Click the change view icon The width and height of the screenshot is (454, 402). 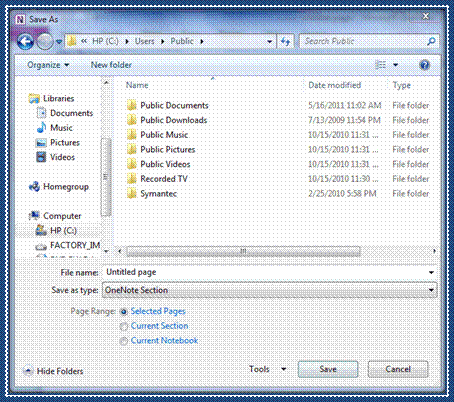pos(381,65)
